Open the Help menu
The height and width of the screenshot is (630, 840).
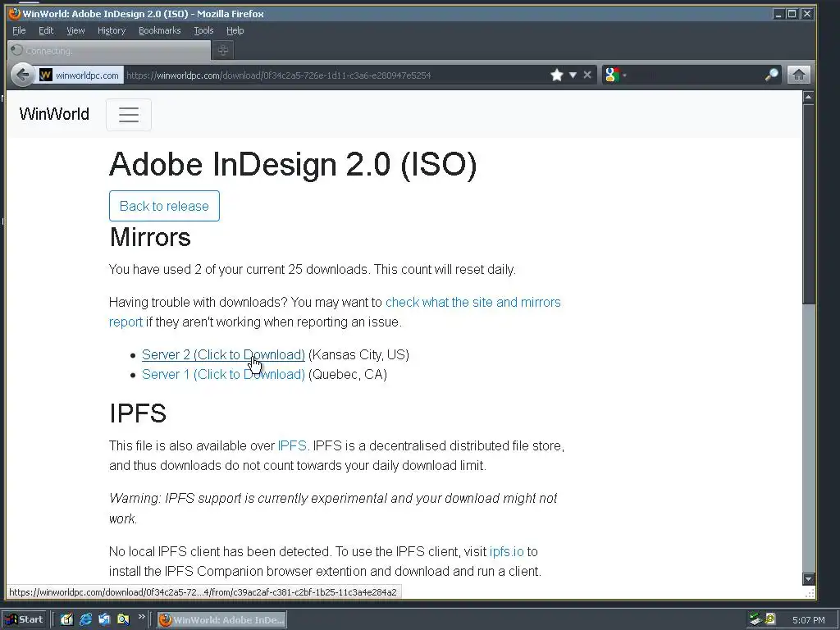tap(235, 30)
